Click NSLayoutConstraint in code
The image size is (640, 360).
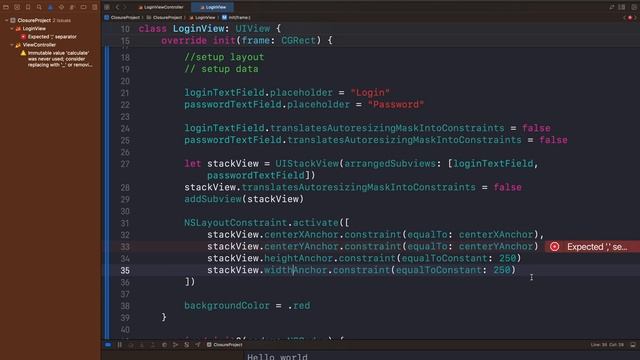tap(236, 223)
